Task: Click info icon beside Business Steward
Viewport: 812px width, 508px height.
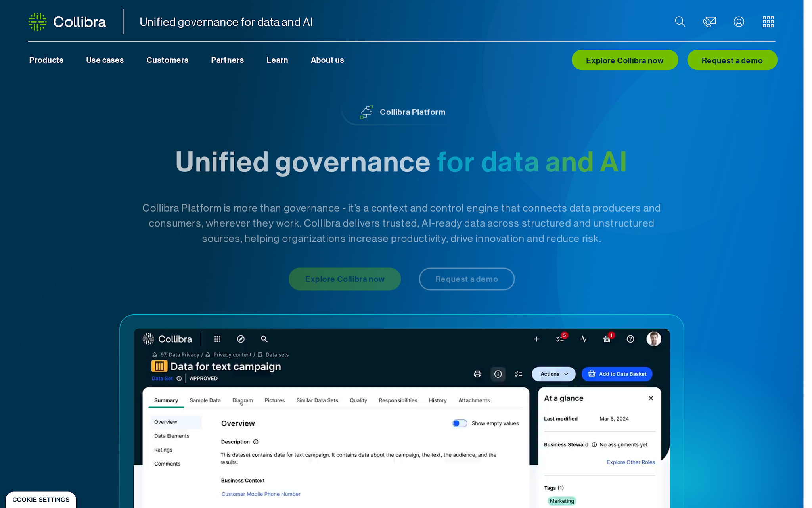Action: [x=594, y=445]
